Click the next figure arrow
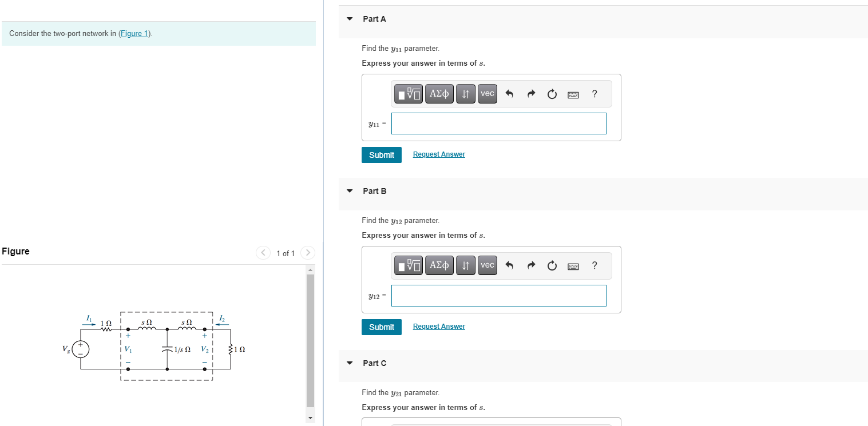The image size is (868, 426). pos(307,252)
